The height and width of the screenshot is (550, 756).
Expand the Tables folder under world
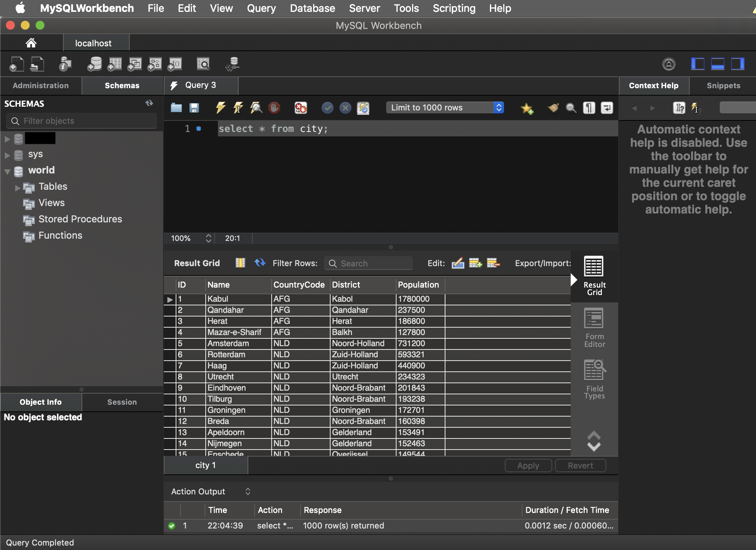click(17, 188)
